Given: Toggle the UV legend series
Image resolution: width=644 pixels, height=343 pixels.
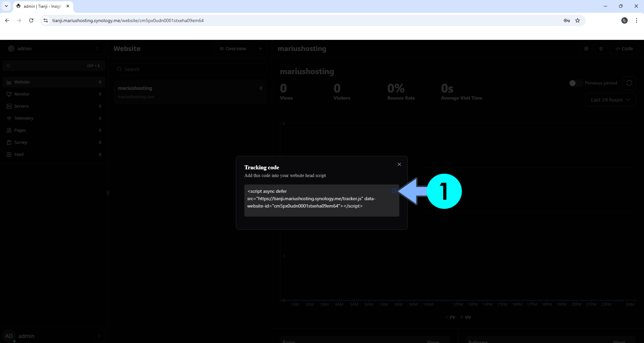Looking at the screenshot, I should pyautogui.click(x=465, y=317).
